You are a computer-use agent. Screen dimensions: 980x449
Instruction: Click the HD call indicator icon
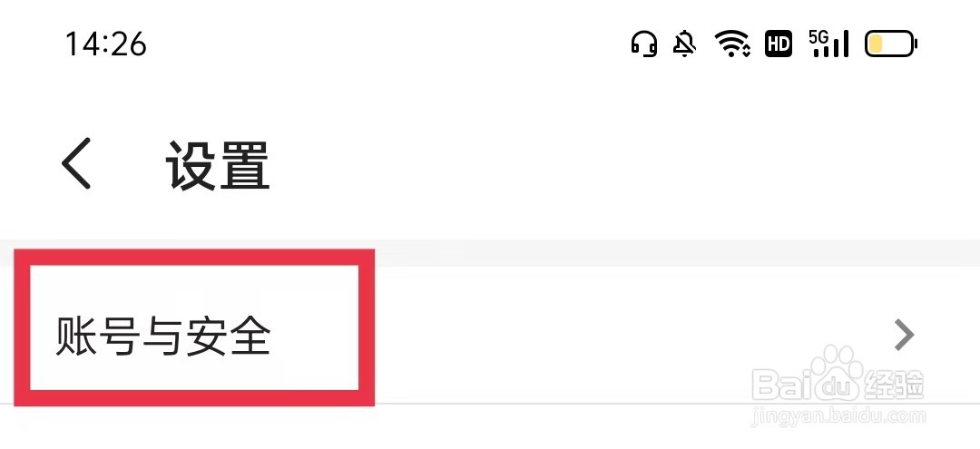coord(779,44)
